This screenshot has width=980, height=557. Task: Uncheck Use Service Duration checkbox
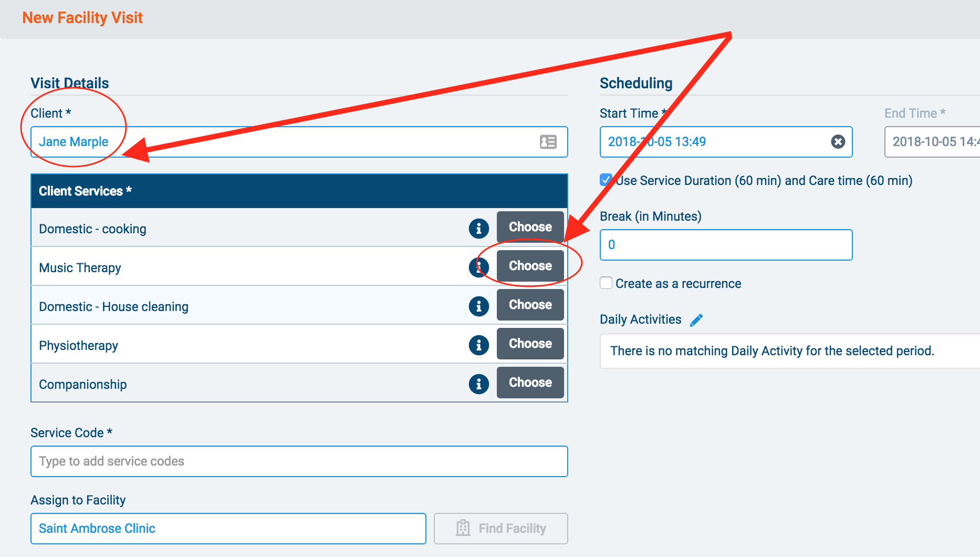[x=606, y=180]
